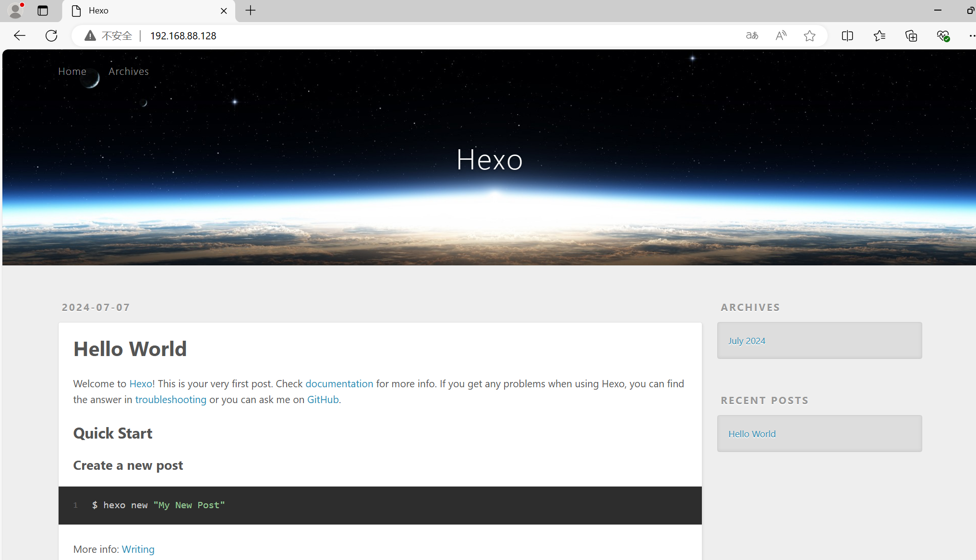Reload the page with refresh icon
Screen dimensions: 976x560
pos(51,36)
